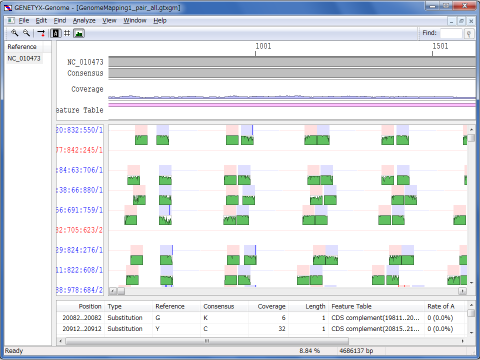Image resolution: width=480 pixels, height=360 pixels.
Task: Open the View menu
Action: pyautogui.click(x=109, y=21)
